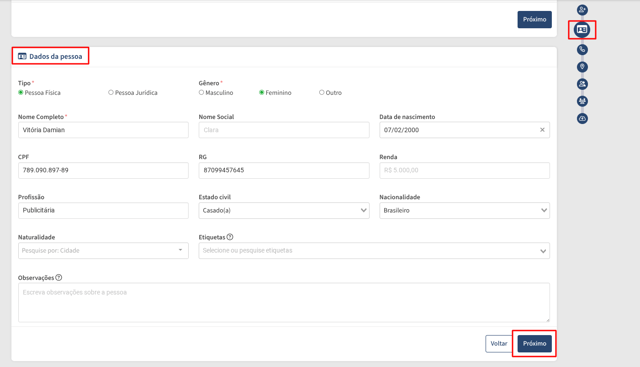Choose Outro gender option
The image size is (640, 367).
coord(322,93)
